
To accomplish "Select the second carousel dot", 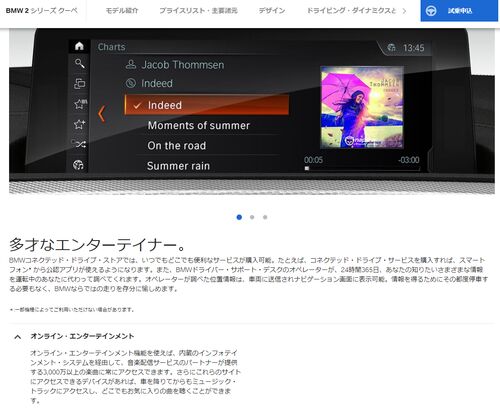I will [x=252, y=217].
